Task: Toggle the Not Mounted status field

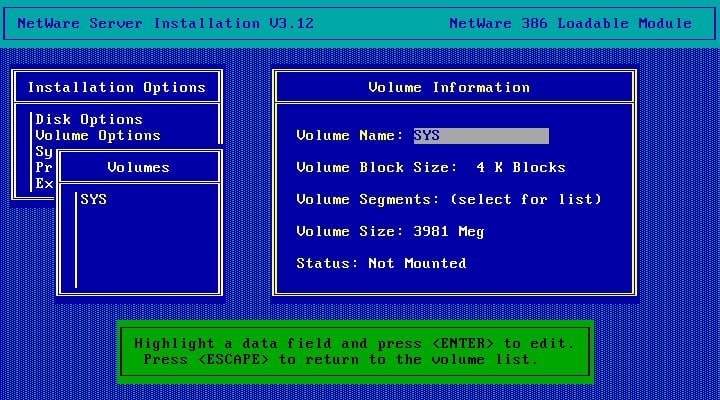Action: [x=417, y=263]
